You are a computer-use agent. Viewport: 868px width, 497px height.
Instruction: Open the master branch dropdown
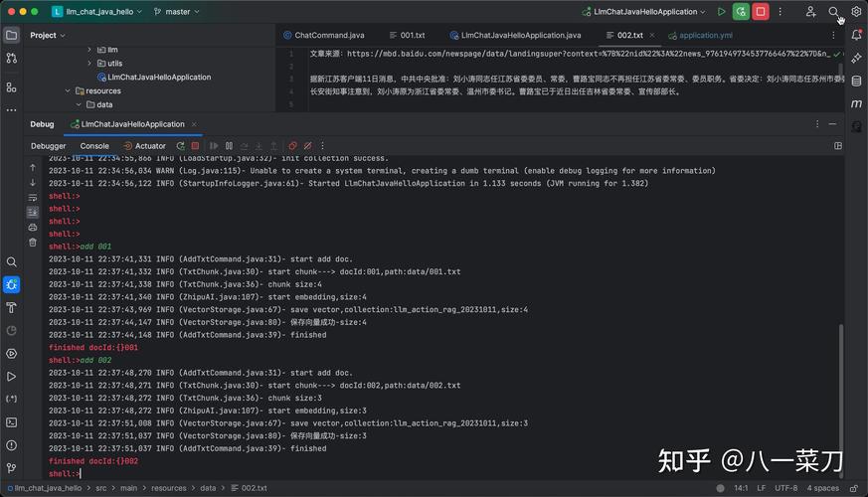pyautogui.click(x=177, y=12)
